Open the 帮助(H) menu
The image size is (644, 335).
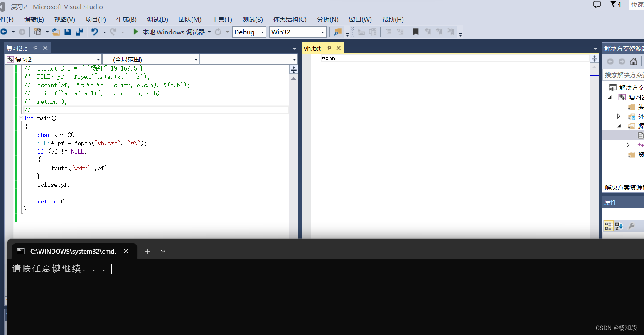393,20
